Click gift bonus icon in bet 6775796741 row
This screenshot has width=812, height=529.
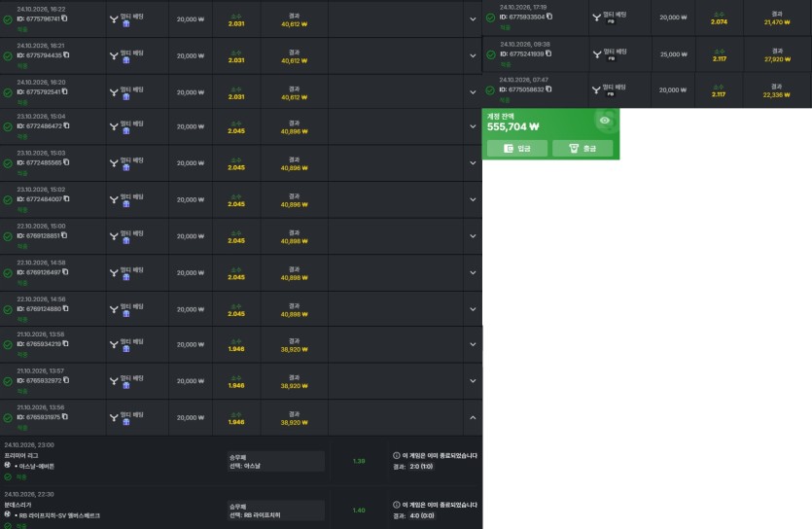click(126, 23)
